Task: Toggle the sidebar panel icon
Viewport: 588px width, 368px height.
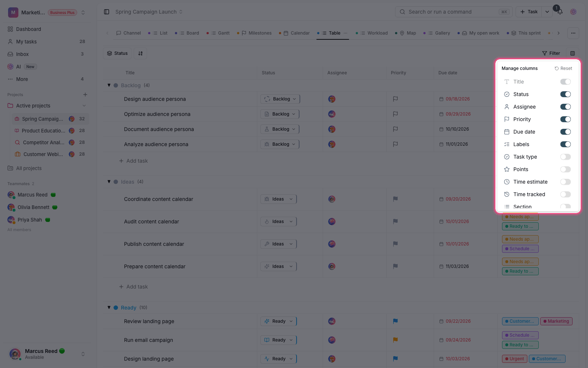Action: 107,12
